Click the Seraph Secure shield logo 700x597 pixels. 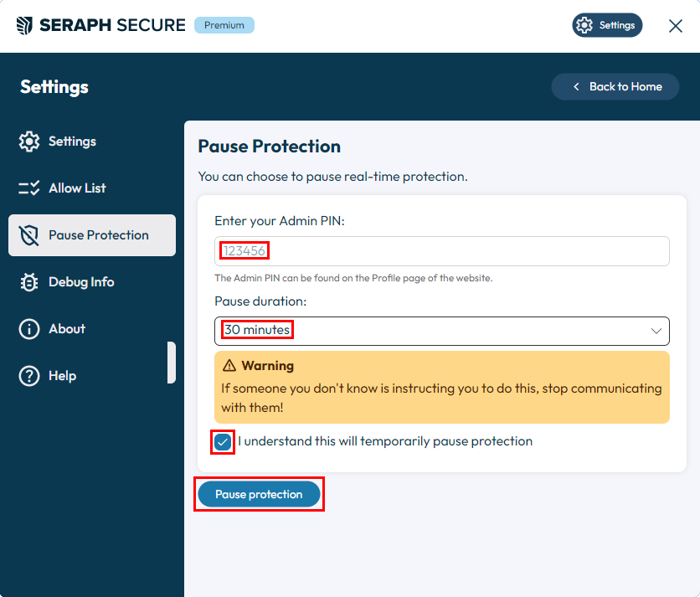pyautogui.click(x=24, y=25)
